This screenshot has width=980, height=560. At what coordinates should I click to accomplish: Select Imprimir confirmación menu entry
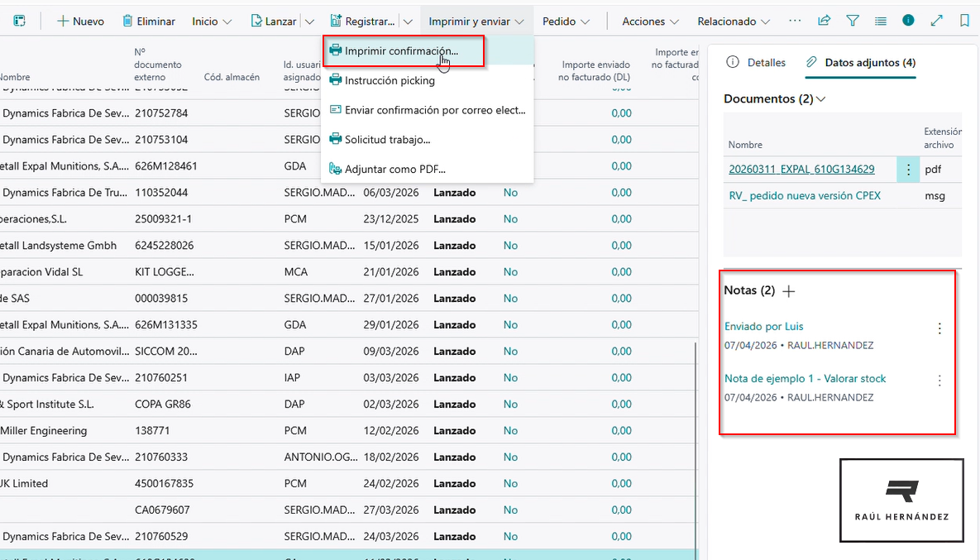401,51
